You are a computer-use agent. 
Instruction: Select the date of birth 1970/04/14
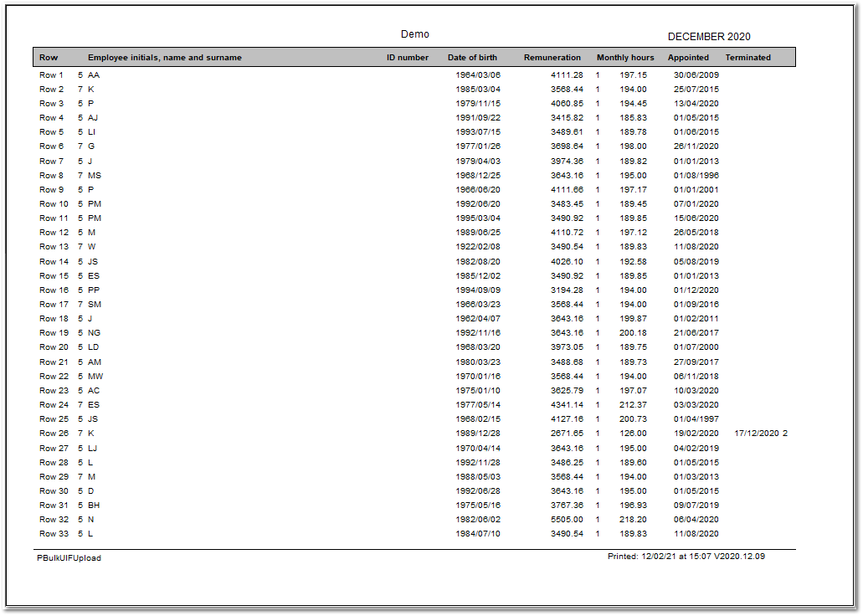pyautogui.click(x=478, y=448)
